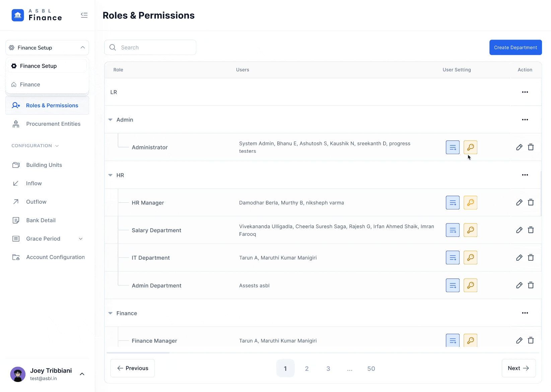
Task: Click Joey Tribbiani's profile avatar
Action: point(18,374)
